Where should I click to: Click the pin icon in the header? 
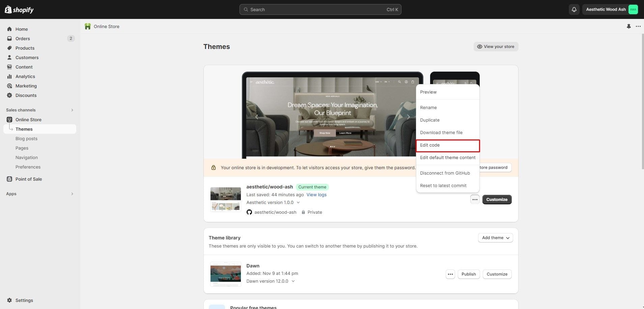pyautogui.click(x=628, y=26)
